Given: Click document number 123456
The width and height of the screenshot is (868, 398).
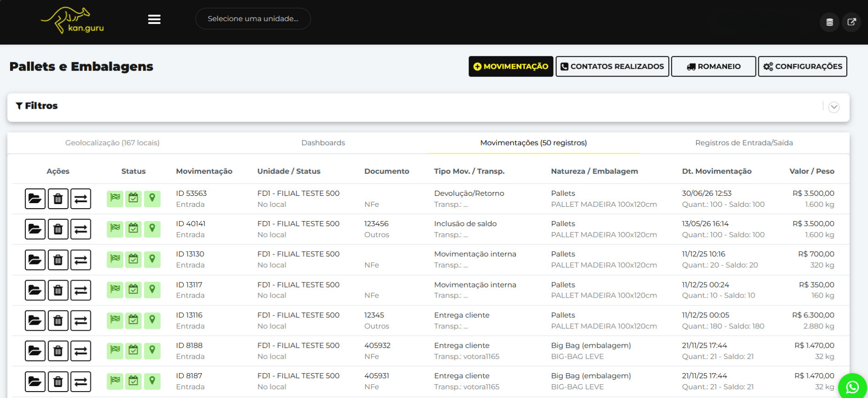Looking at the screenshot, I should [x=376, y=224].
